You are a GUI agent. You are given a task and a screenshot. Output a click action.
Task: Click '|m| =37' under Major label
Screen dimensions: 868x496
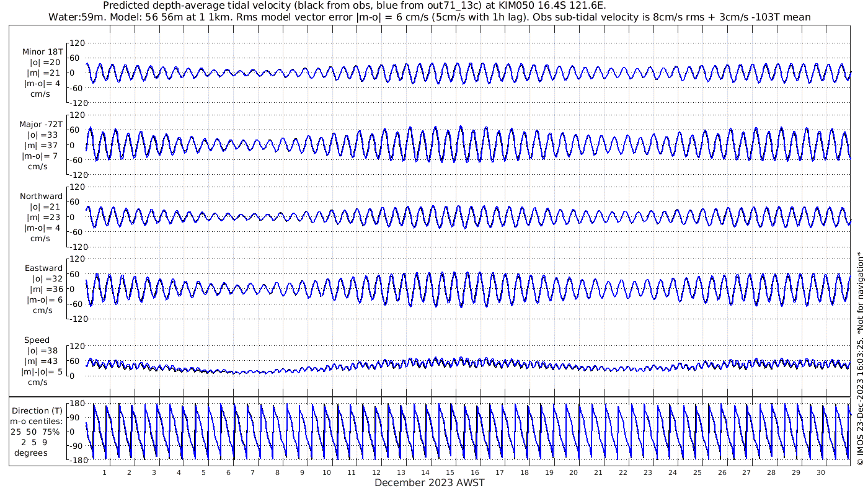43,145
